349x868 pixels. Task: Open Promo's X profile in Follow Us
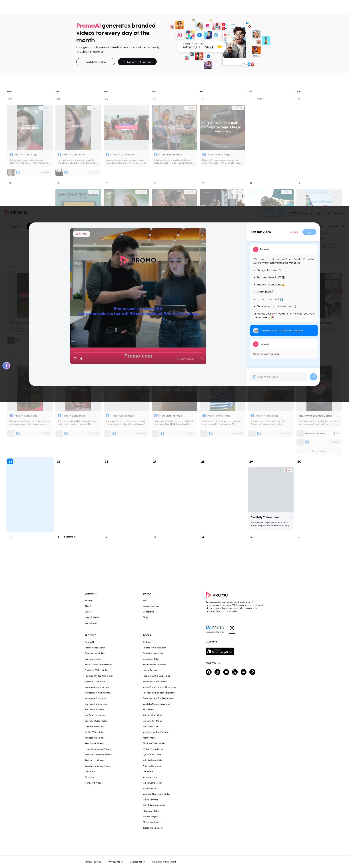[235, 672]
